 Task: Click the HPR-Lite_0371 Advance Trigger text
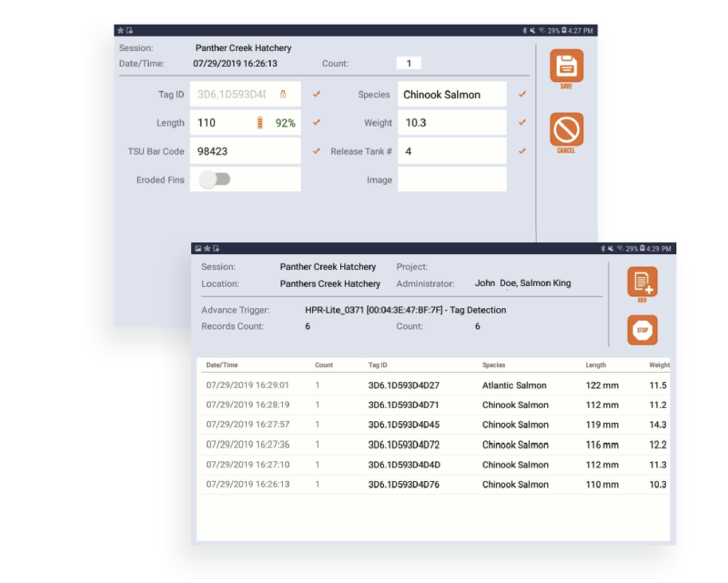tap(405, 310)
